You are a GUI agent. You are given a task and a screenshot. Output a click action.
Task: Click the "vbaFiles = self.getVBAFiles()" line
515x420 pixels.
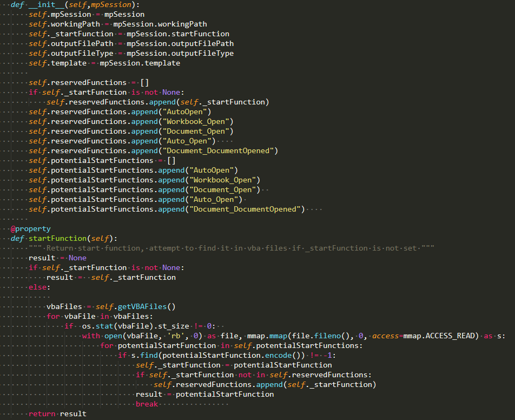click(x=111, y=307)
